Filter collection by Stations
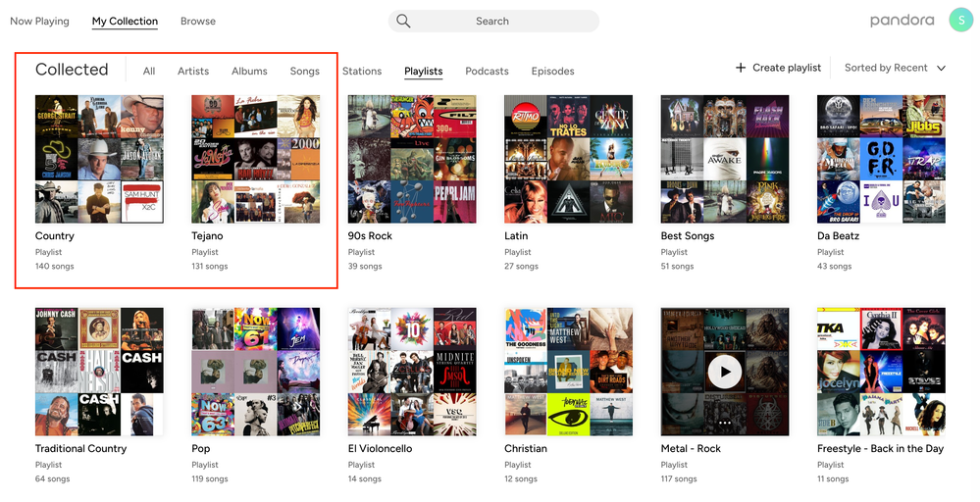The height and width of the screenshot is (502, 980). click(x=362, y=72)
